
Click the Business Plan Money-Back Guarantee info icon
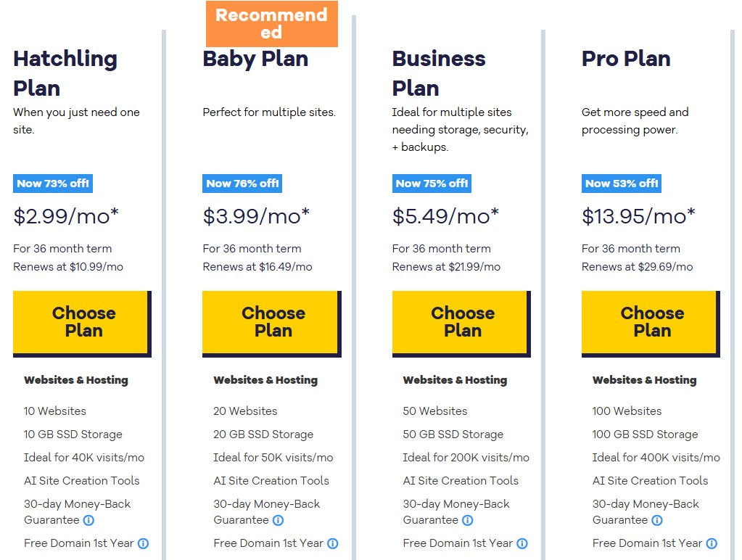tap(468, 520)
